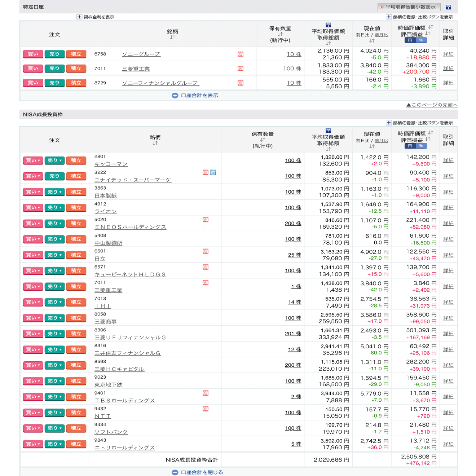Sort NISA table by 銘柄 arrows
Image resolution: width=476 pixels, height=476 pixels.
155,143
